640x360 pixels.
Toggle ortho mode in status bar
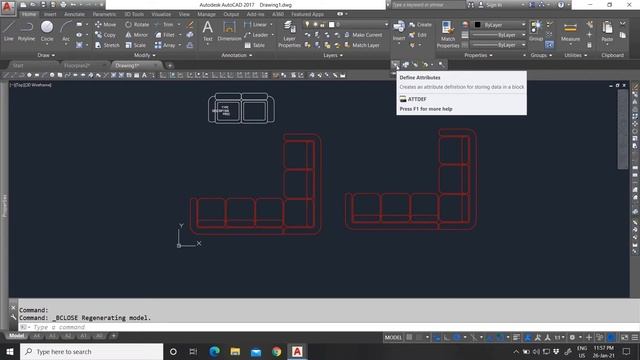click(447, 337)
